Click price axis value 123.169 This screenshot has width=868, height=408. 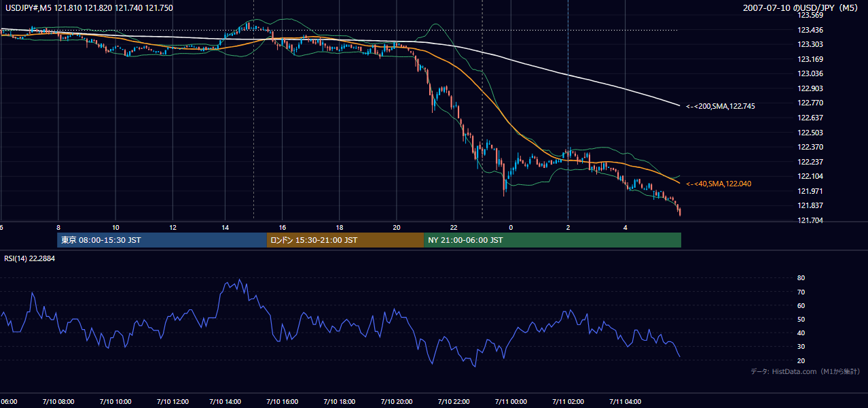(810, 59)
